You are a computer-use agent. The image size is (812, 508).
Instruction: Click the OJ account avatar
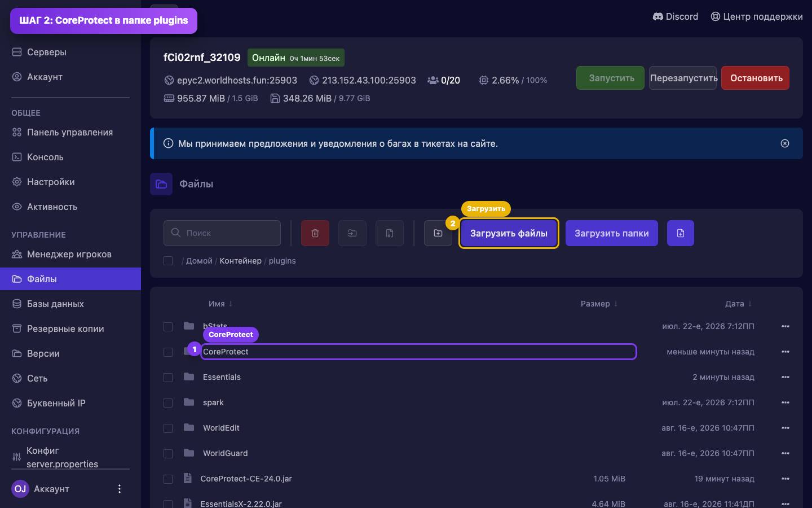coord(20,489)
